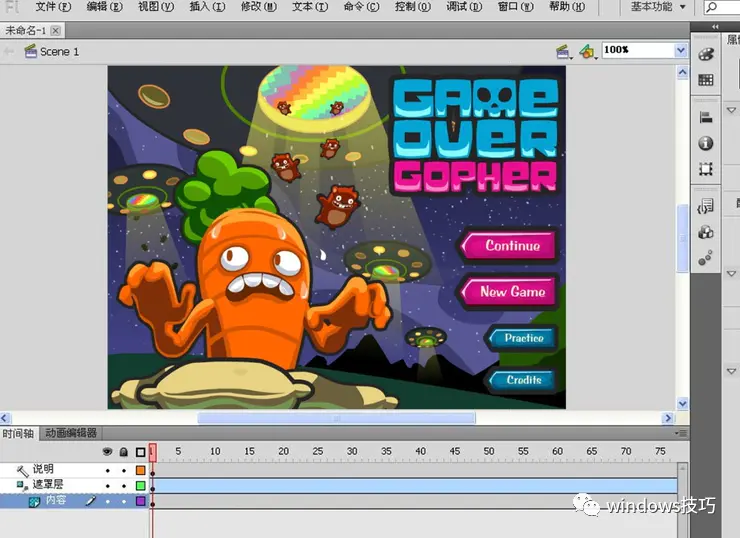Open the Edit Symbols dropdown icon
The image size is (740, 538).
coord(587,50)
